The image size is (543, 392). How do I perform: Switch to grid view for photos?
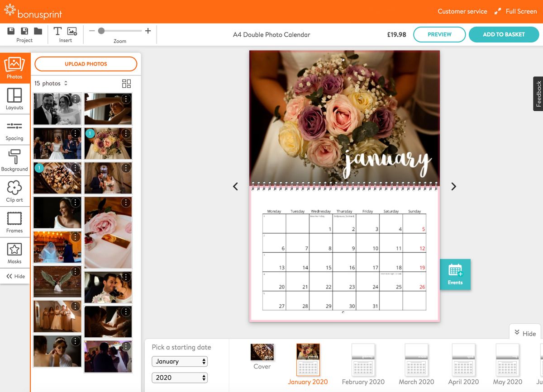pos(126,83)
